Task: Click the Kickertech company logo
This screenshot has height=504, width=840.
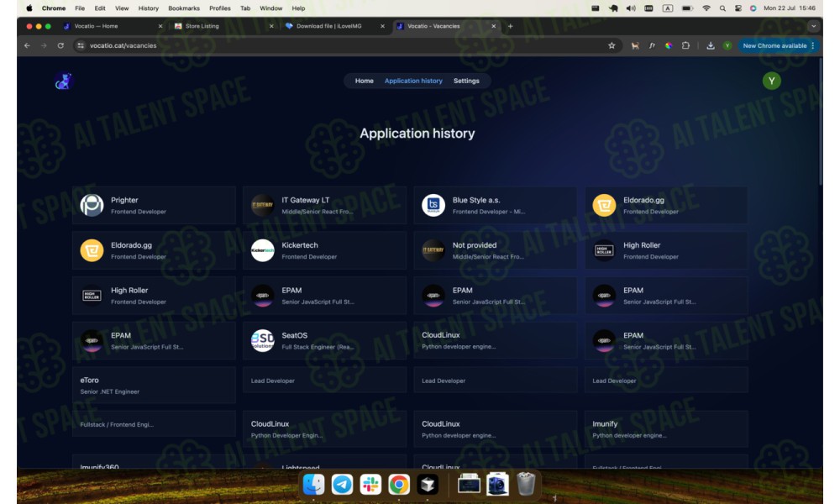Action: point(262,250)
